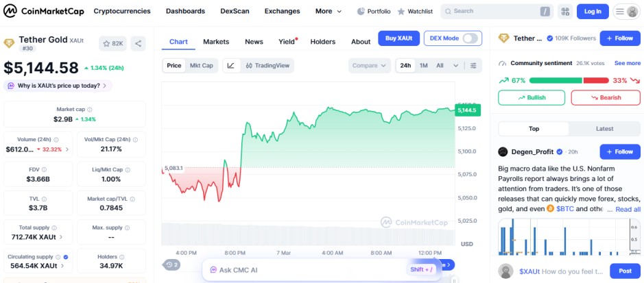This screenshot has width=644, height=283.
Task: Expand the All time range dropdown
Action: [x=443, y=66]
